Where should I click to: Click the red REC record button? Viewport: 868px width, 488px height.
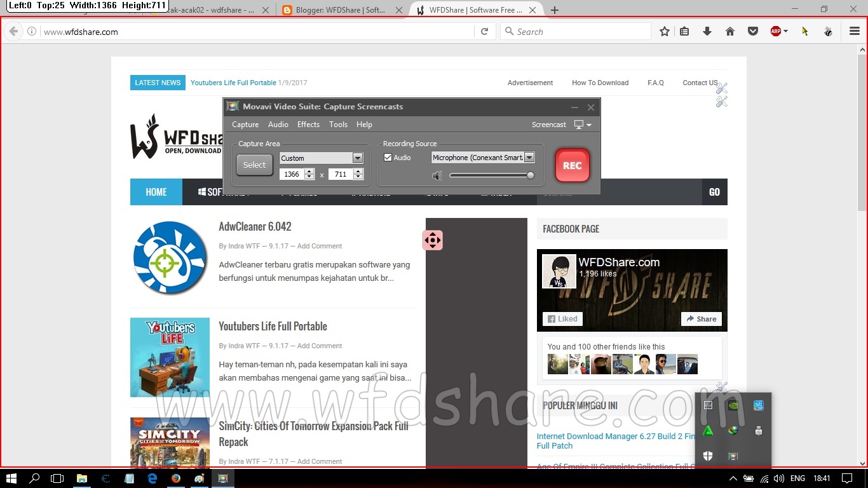(572, 165)
